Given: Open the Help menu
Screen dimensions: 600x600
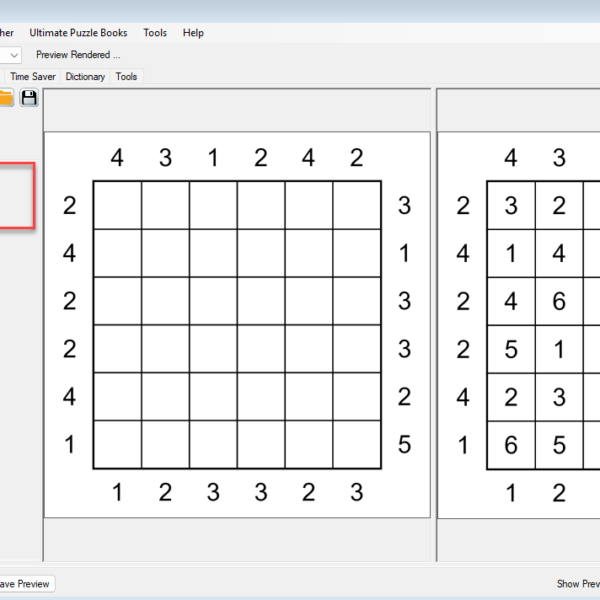Looking at the screenshot, I should click(x=193, y=33).
